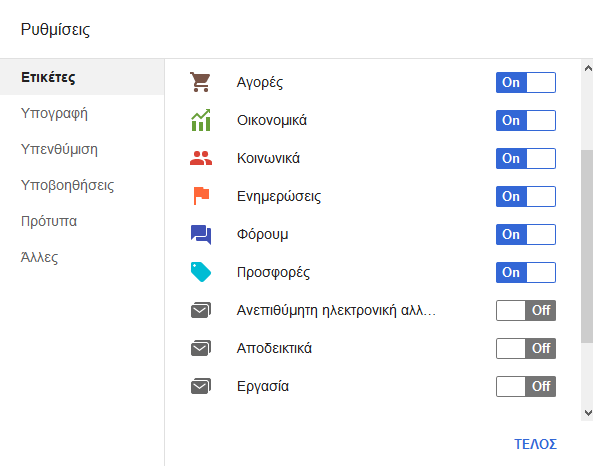Enable the Αποδεικτικά toggle switch

(526, 348)
